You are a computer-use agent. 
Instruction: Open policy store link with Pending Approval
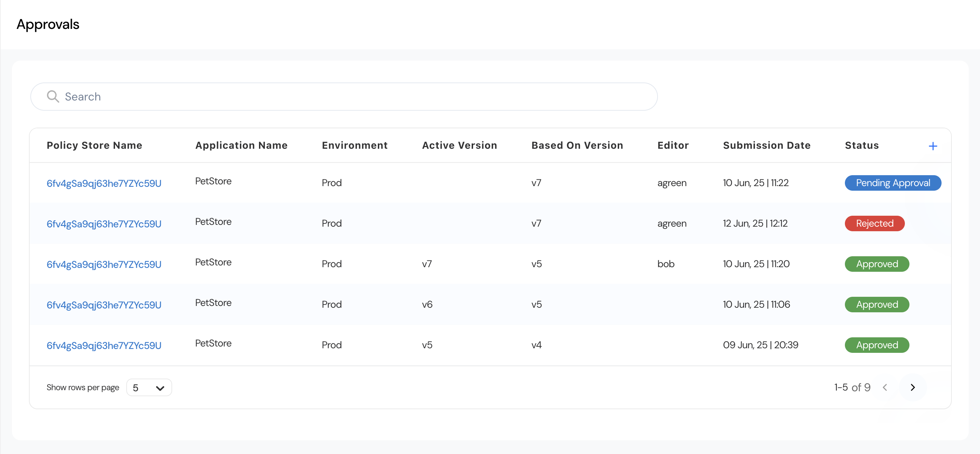point(104,183)
